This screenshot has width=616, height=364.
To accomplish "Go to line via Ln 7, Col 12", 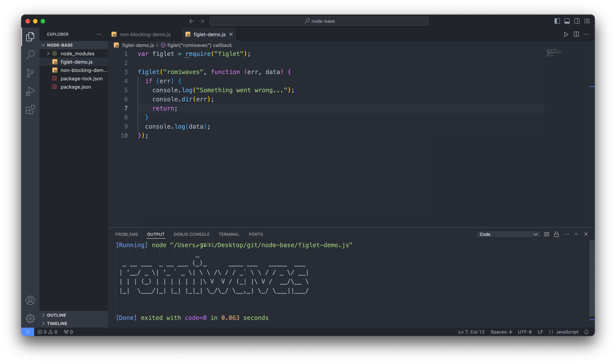I will [x=471, y=332].
